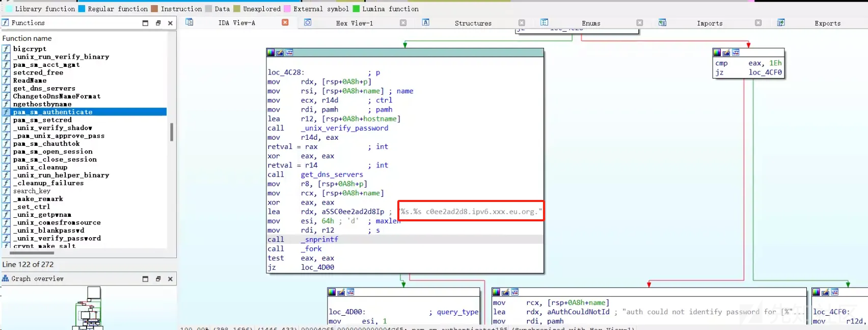Set node color on aAuthCouldNotId block

496,292
